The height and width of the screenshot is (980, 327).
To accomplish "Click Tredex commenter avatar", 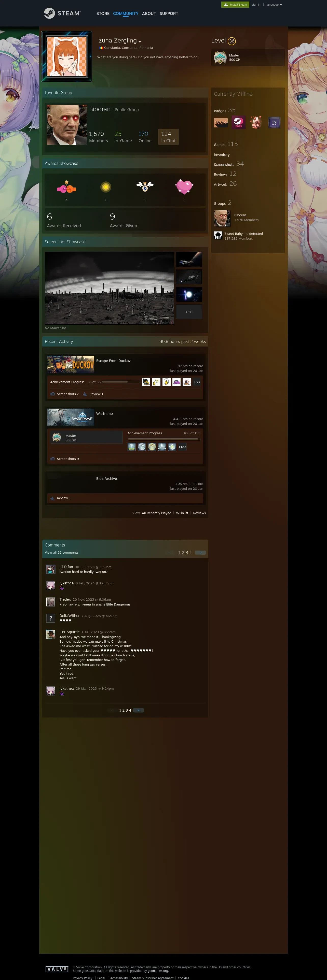I will pyautogui.click(x=51, y=602).
